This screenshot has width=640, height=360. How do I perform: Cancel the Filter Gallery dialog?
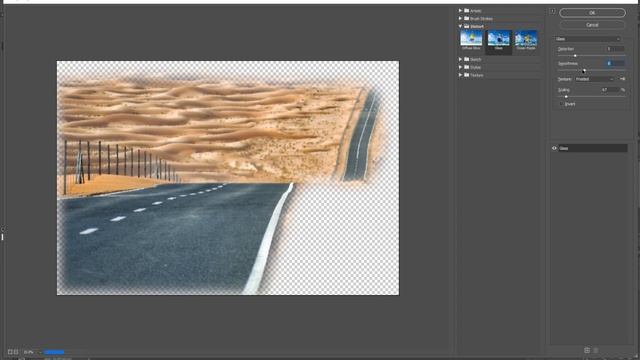click(x=592, y=25)
